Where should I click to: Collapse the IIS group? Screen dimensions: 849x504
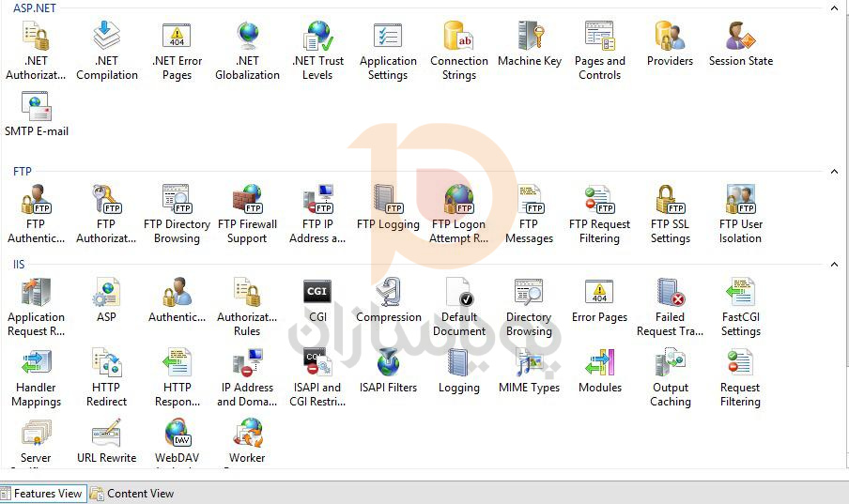(834, 265)
